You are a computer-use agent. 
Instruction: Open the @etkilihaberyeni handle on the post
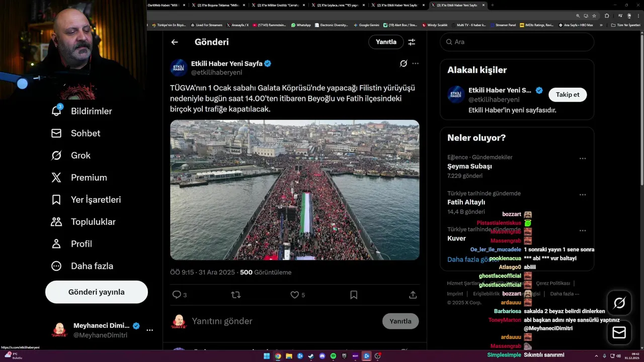point(216,73)
